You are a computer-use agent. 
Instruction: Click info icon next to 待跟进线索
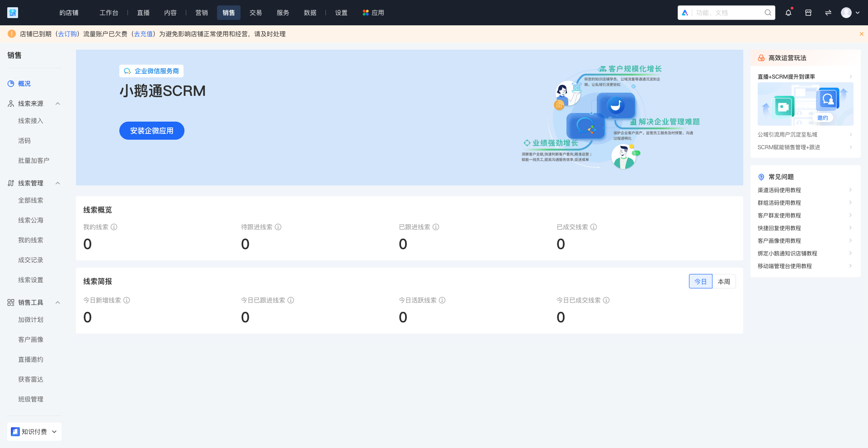click(x=278, y=227)
